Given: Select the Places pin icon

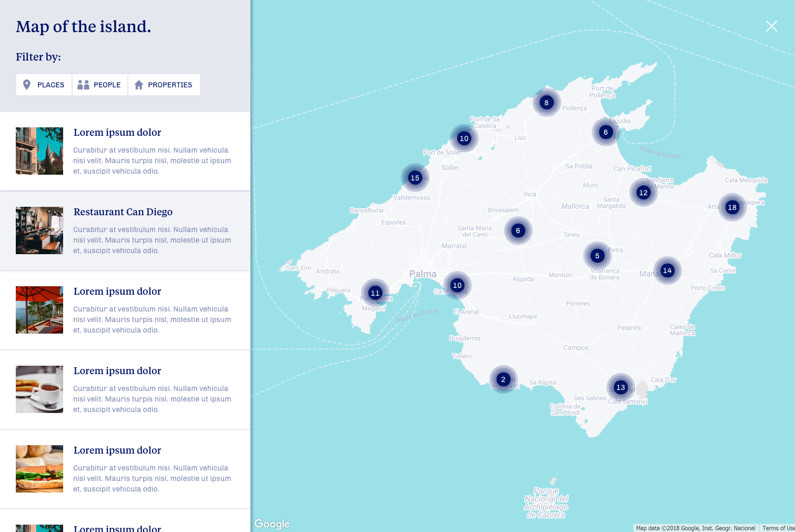Looking at the screenshot, I should coord(27,84).
